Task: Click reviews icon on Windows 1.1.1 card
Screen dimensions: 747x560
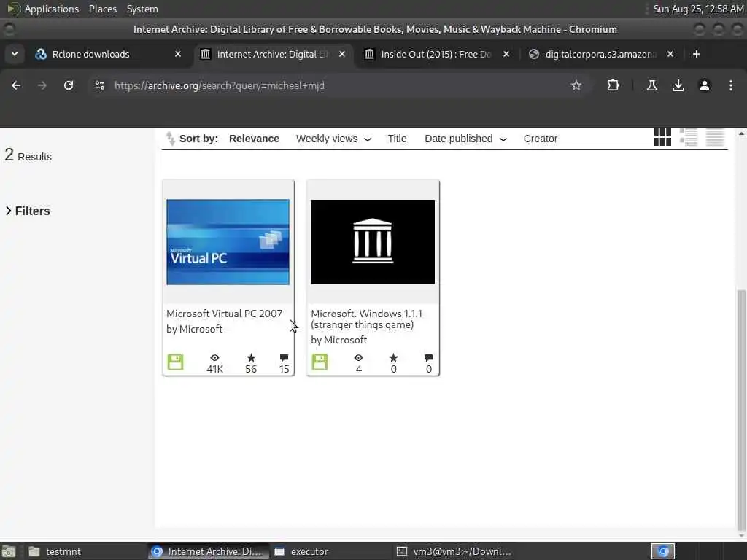Action: click(x=428, y=357)
